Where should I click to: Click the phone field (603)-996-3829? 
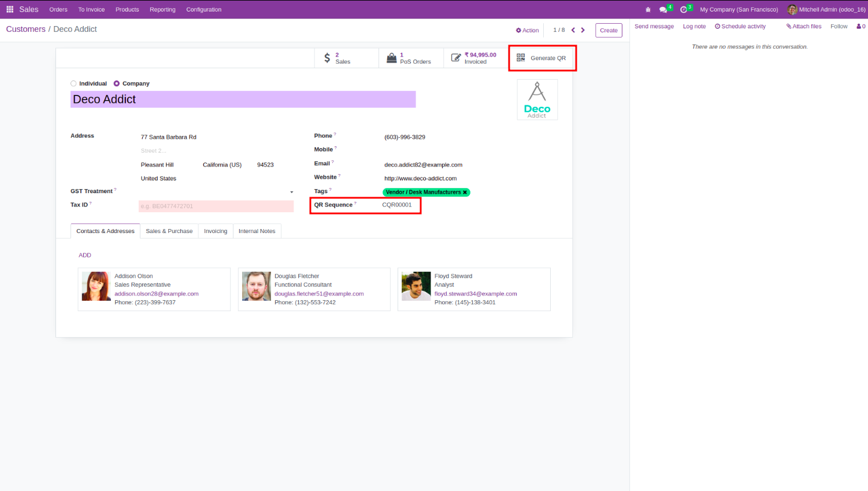click(405, 137)
